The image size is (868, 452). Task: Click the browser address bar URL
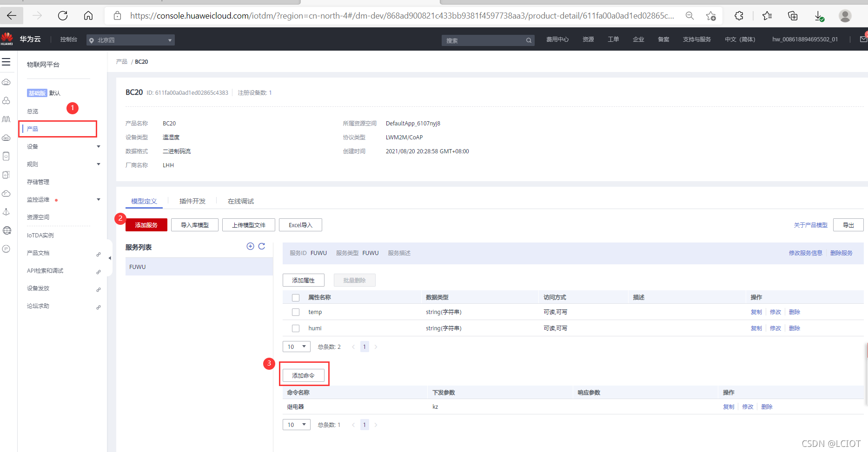tap(402, 16)
